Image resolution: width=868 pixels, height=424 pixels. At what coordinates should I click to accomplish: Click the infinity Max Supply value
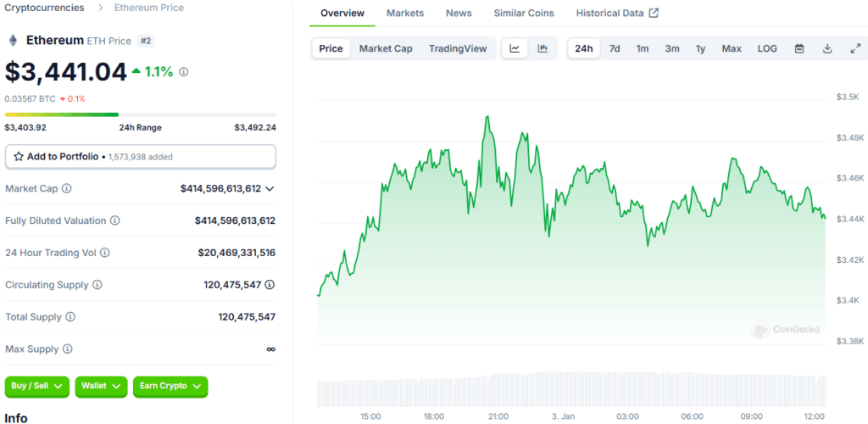click(x=270, y=349)
